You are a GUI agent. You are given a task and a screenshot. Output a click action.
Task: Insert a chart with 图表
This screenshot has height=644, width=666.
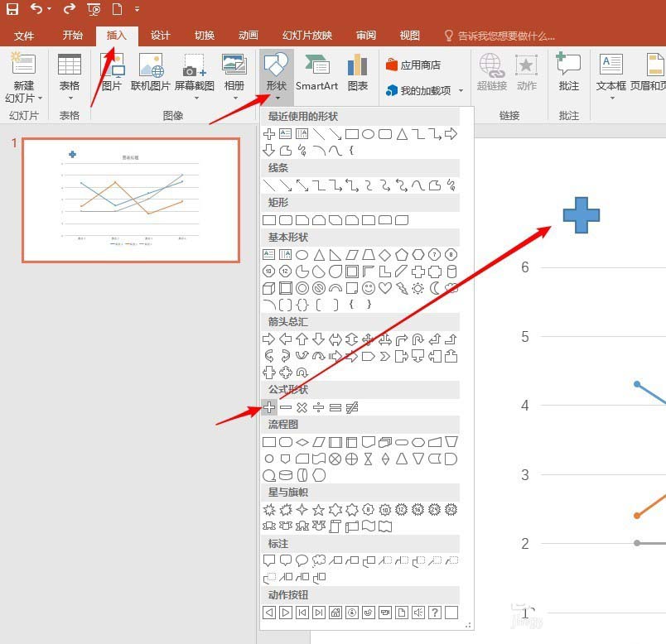[358, 72]
